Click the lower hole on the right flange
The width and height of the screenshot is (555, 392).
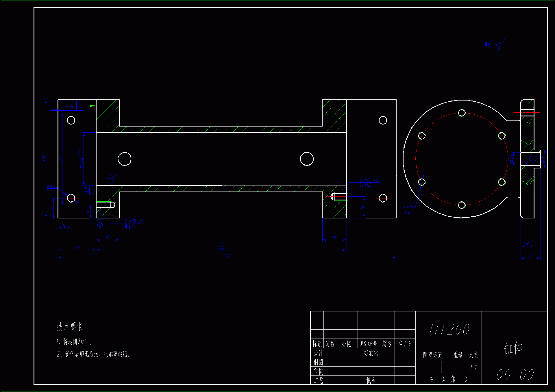[383, 198]
